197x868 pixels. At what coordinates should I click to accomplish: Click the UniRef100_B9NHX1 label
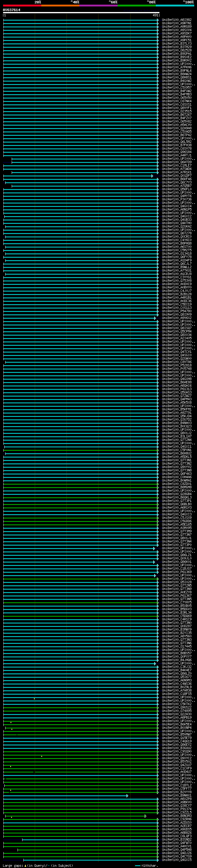click(177, 795)
